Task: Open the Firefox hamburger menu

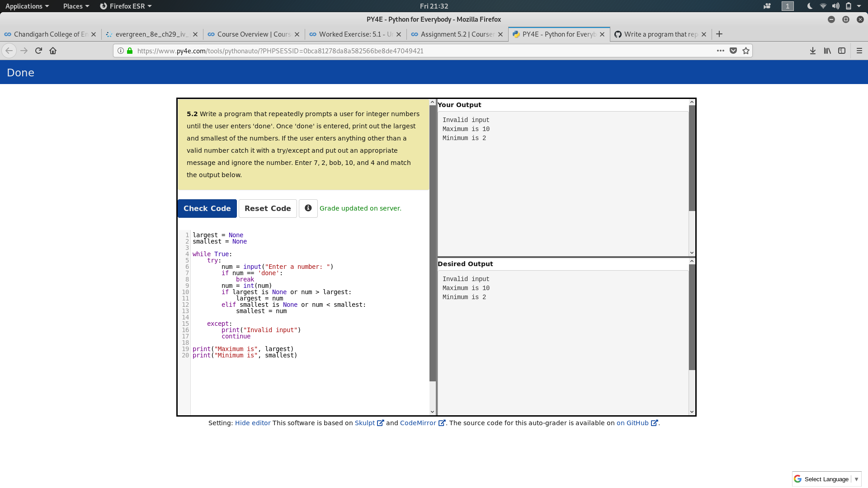Action: [859, 51]
